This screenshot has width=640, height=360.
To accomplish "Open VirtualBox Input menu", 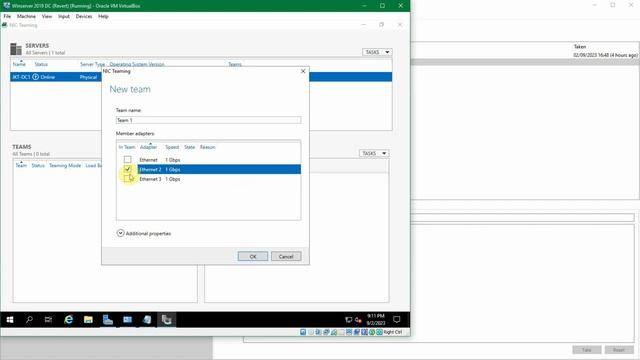I will [x=64, y=16].
